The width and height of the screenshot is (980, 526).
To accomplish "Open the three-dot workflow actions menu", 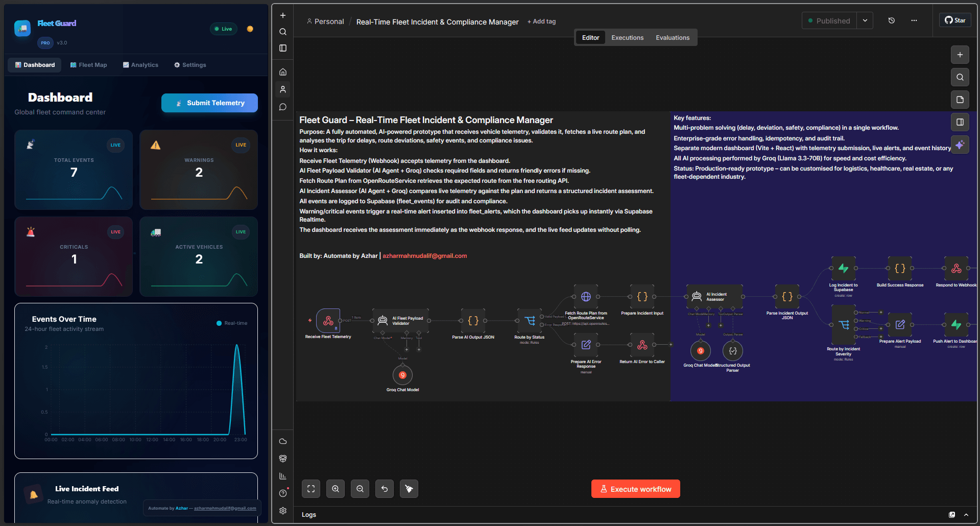I will tap(914, 20).
